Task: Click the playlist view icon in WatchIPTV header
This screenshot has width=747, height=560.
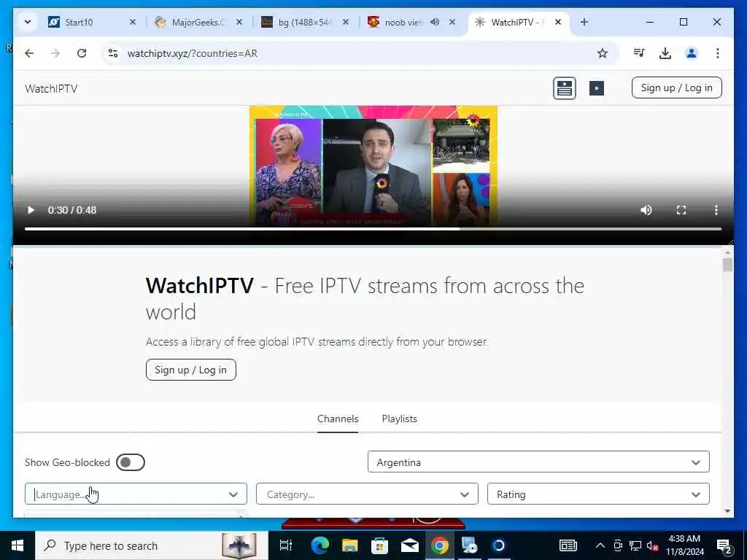Action: (565, 88)
